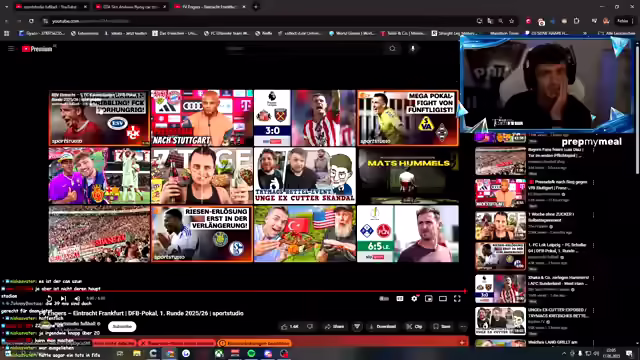Enable miniplayer mode
640x360 pixels.
point(429,299)
